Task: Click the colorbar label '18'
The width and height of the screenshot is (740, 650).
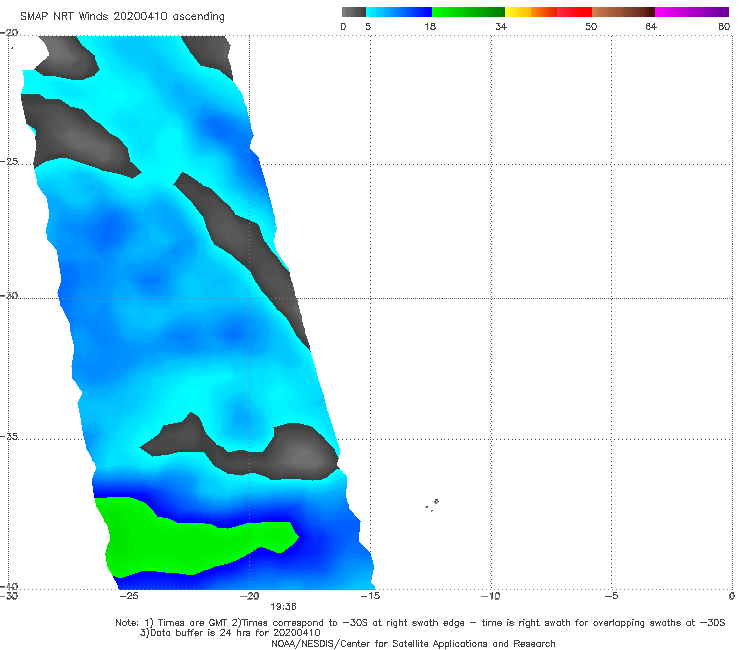Action: click(x=430, y=26)
